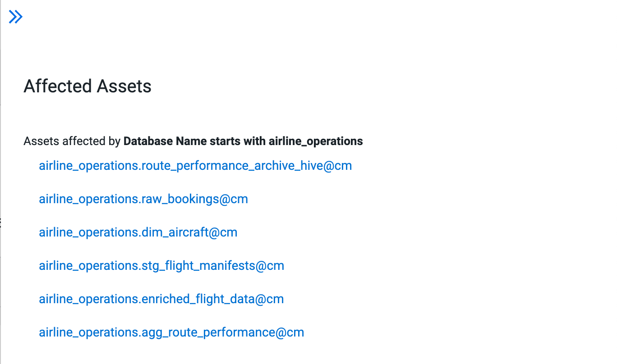Navigate to airline_operations.agg_route_performance@cm
The width and height of the screenshot is (617, 364).
pos(171,332)
